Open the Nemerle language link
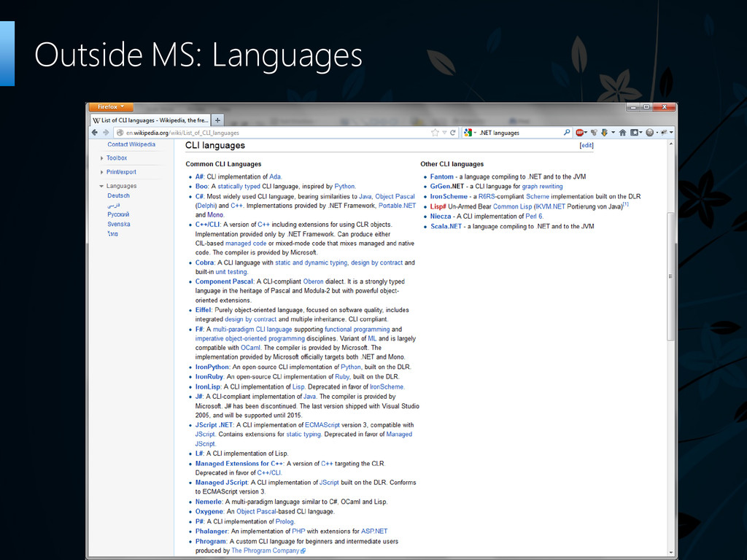The image size is (747, 560). click(209, 502)
